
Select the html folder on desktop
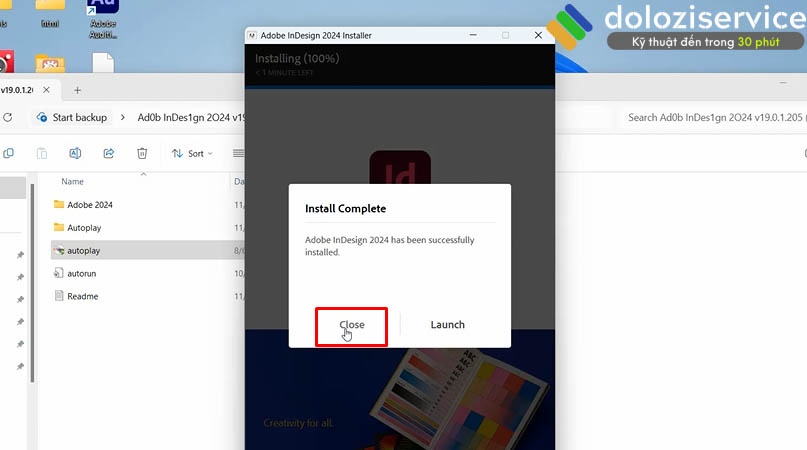(50, 14)
